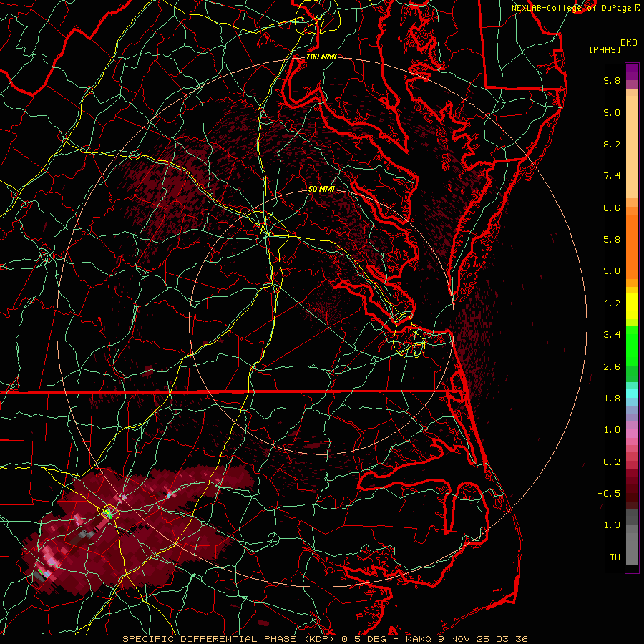Click the (KDP) text in the caption
This screenshot has height=644, width=644.
(x=318, y=639)
